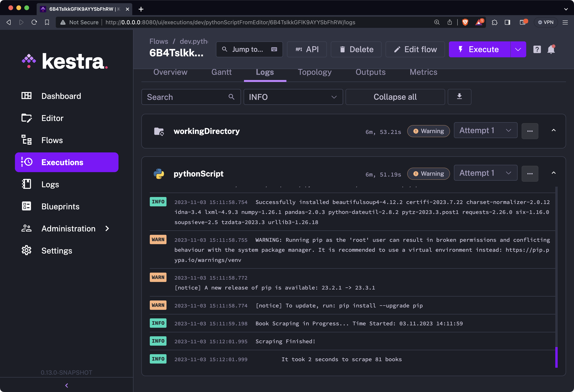Click the Brave shields icon
The width and height of the screenshot is (574, 392).
click(x=465, y=22)
